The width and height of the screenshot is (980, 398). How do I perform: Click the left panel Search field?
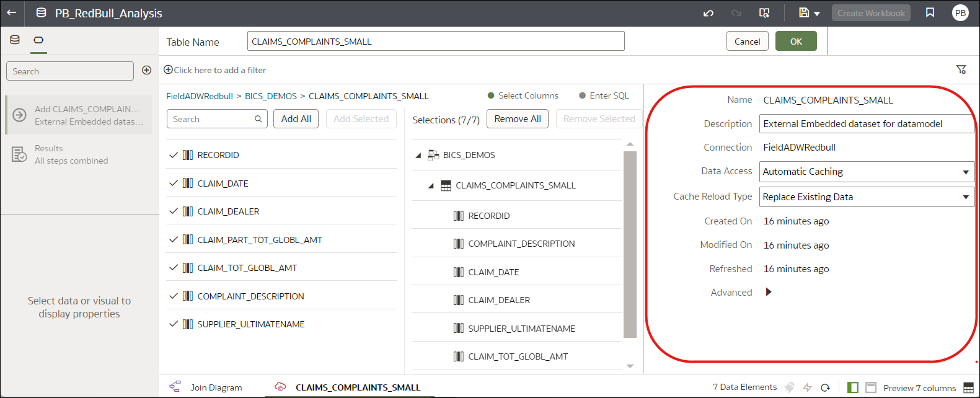(70, 71)
